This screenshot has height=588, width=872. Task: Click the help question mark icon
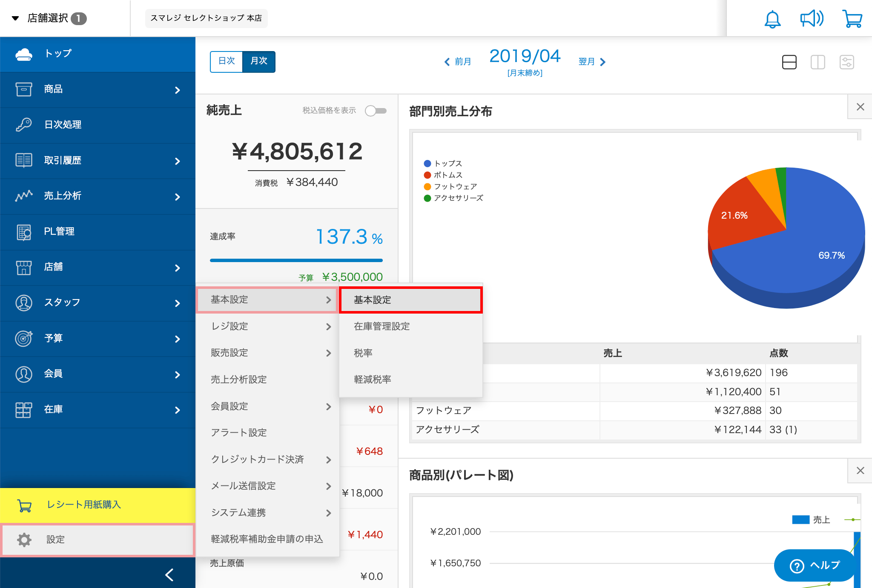coord(797,566)
